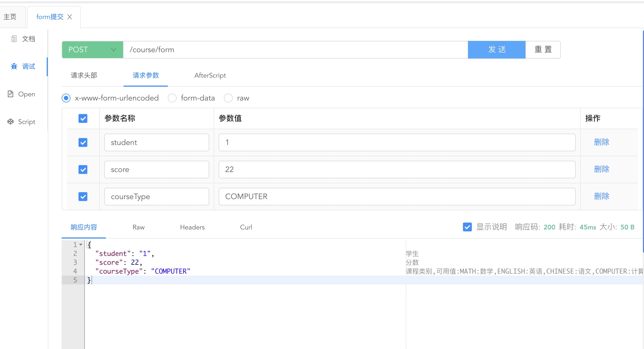
Task: Delete the courseType parameter row
Action: tap(602, 196)
